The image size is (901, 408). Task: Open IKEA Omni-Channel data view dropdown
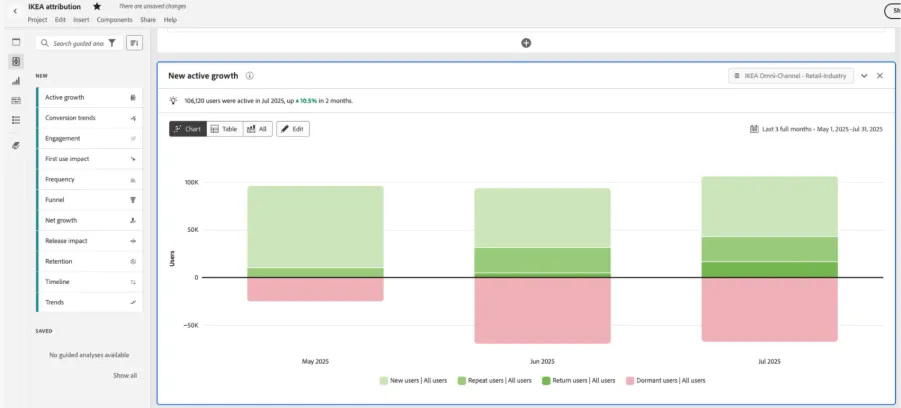point(791,76)
